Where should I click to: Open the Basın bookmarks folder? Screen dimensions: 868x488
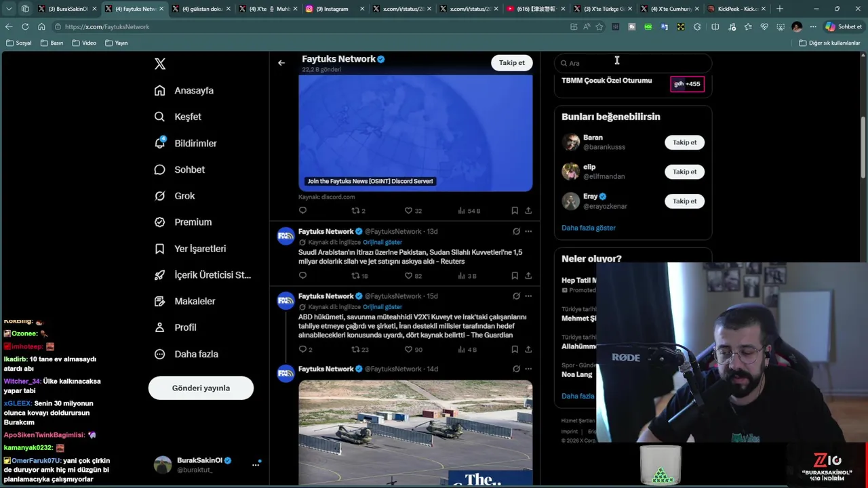(x=52, y=43)
